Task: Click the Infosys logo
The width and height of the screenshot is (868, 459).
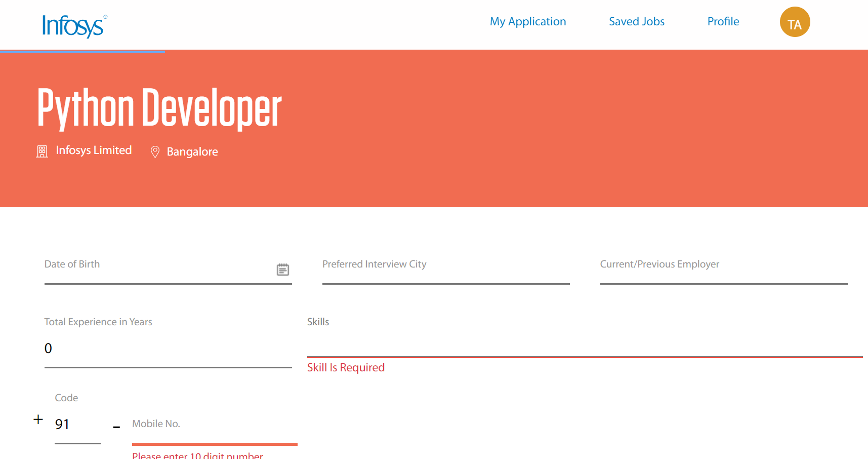Action: point(74,26)
